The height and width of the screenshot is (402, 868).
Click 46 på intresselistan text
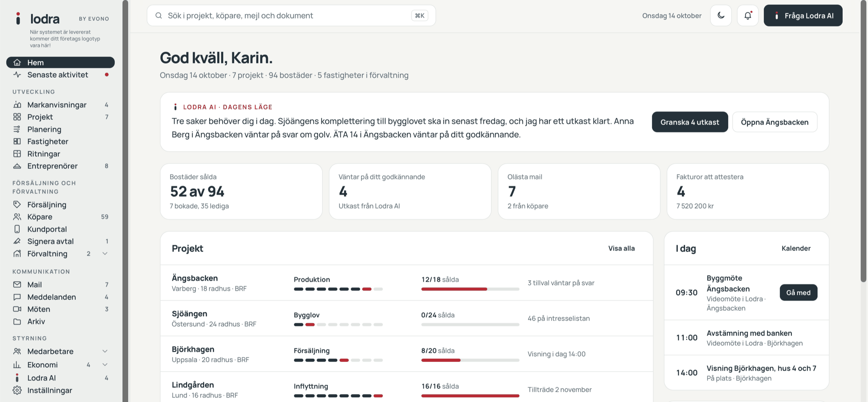click(x=558, y=318)
